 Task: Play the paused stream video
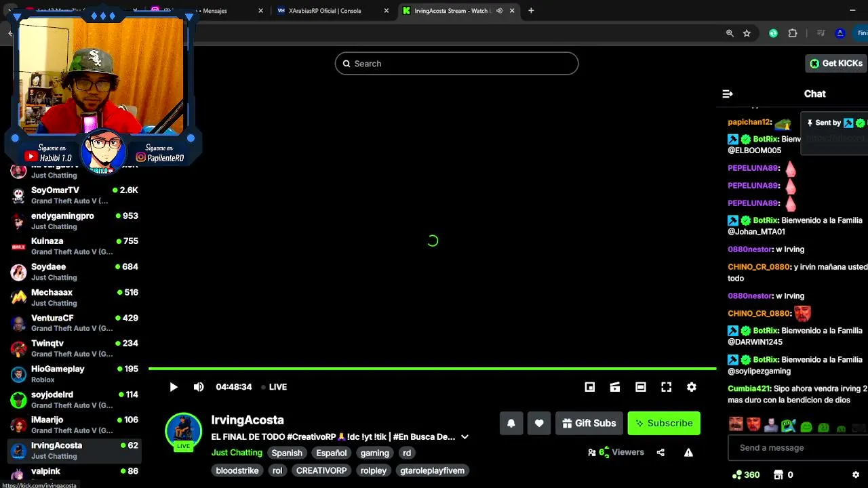point(174,387)
